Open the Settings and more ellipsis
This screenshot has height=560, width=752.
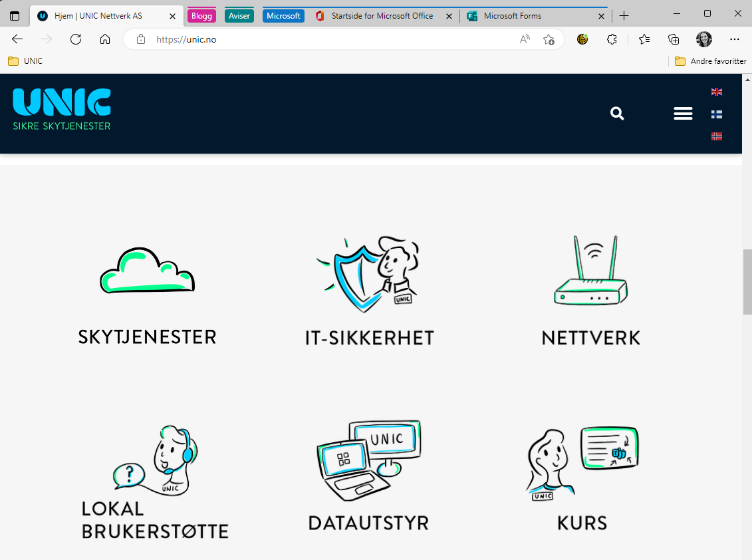pyautogui.click(x=734, y=39)
